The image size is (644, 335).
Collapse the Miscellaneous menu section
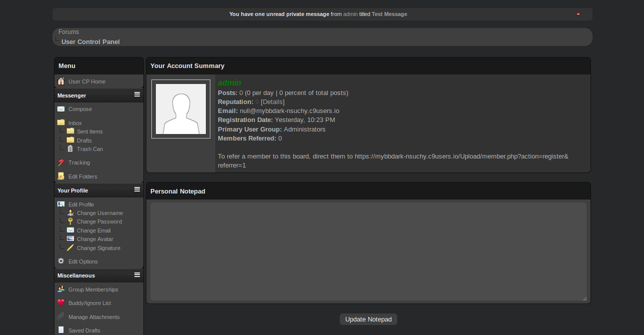pyautogui.click(x=137, y=274)
